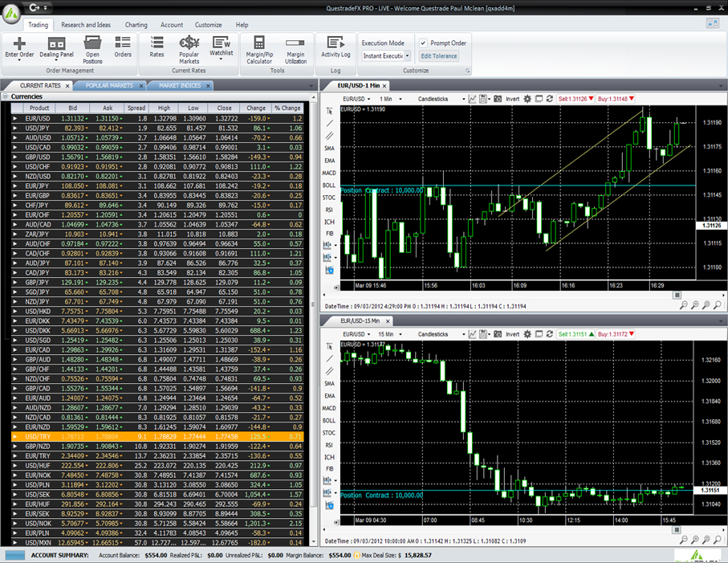Add Bollinger (BOLL) indicator to 1 Min chart
This screenshot has width=728, height=563.
pyautogui.click(x=329, y=186)
